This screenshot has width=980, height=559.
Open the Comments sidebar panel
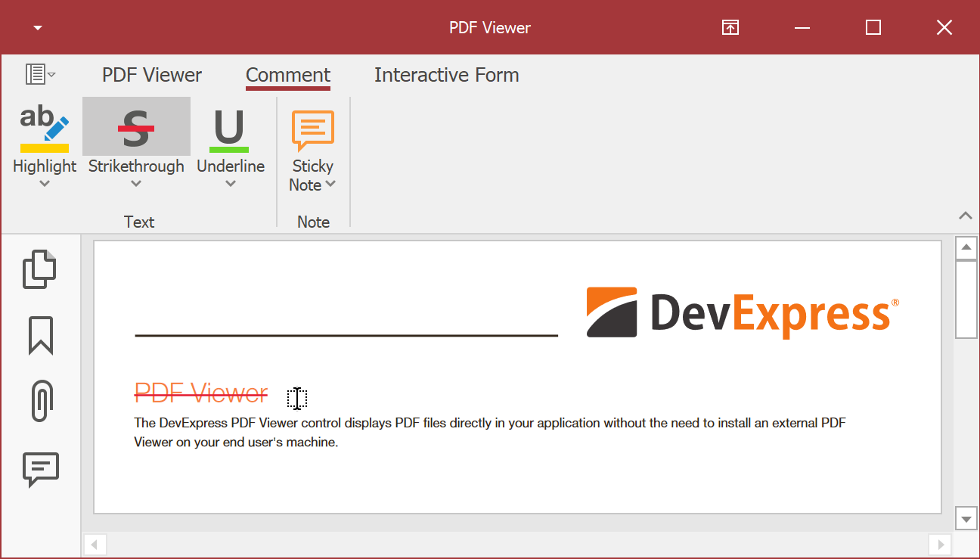[40, 469]
